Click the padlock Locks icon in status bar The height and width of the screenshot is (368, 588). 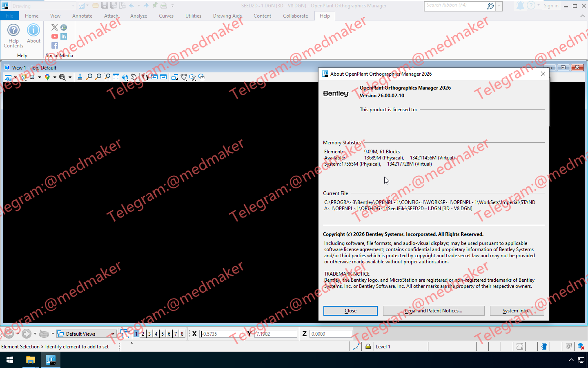[x=368, y=346]
